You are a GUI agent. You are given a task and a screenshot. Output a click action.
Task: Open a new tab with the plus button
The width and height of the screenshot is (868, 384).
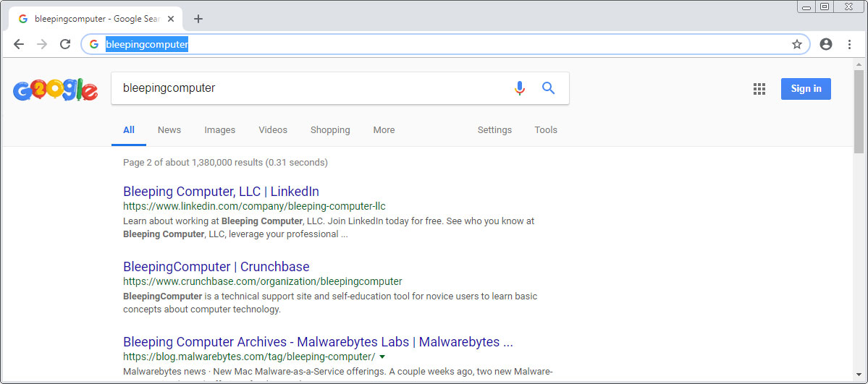[x=198, y=19]
